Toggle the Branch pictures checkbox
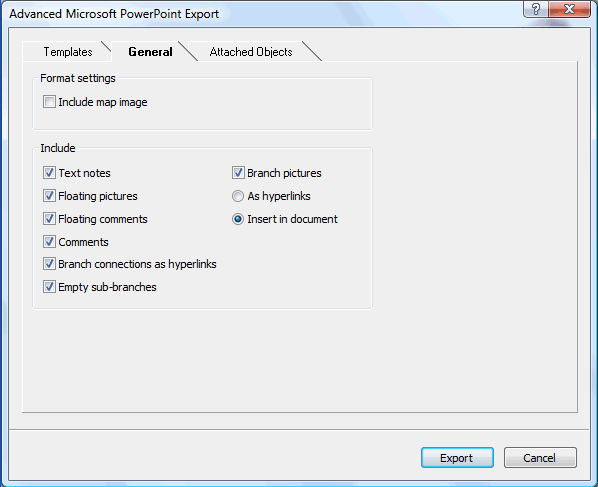The width and height of the screenshot is (598, 487). point(238,173)
